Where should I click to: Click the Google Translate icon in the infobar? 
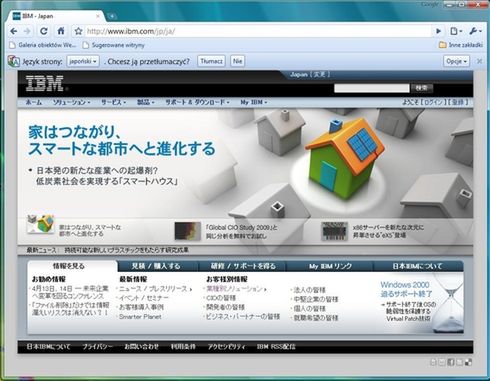pos(14,61)
